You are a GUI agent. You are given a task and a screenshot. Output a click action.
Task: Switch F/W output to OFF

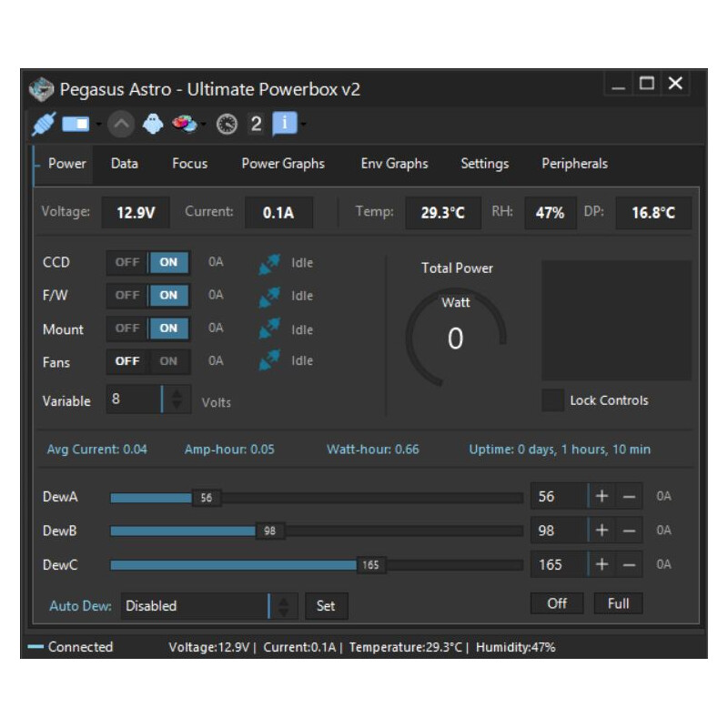(x=127, y=295)
